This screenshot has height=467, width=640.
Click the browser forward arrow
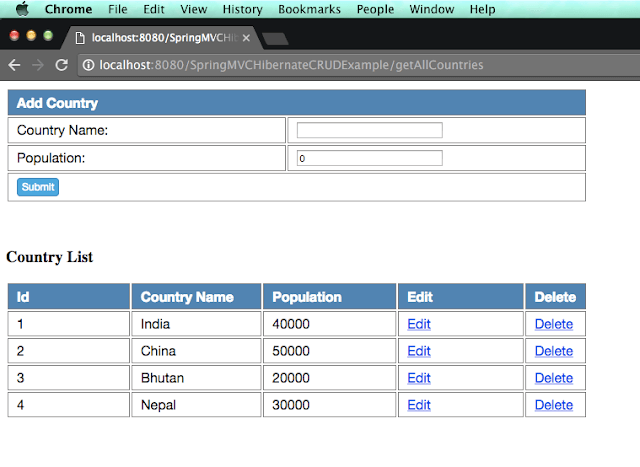click(x=38, y=65)
